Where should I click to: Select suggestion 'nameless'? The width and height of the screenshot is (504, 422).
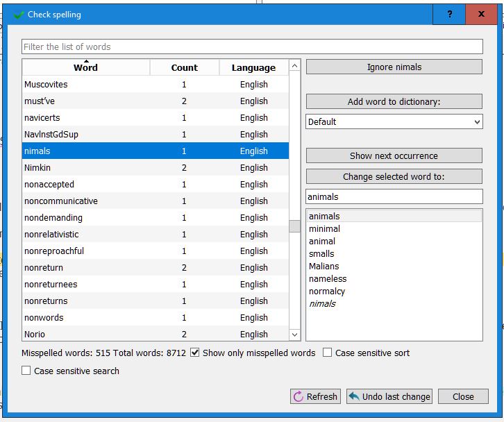tap(394, 279)
